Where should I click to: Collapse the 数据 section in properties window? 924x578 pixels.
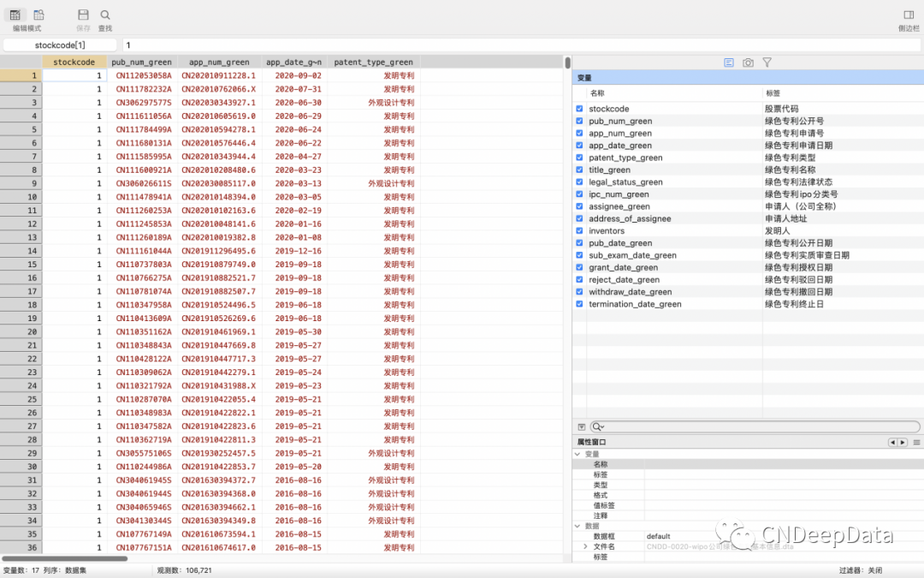(577, 526)
